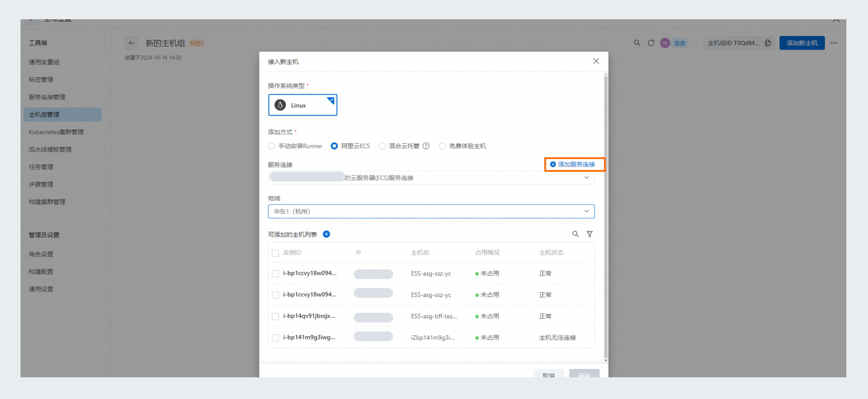Viewport: 868px width, 399px height.
Task: Open 任务管理 in the sidebar
Action: 41,167
